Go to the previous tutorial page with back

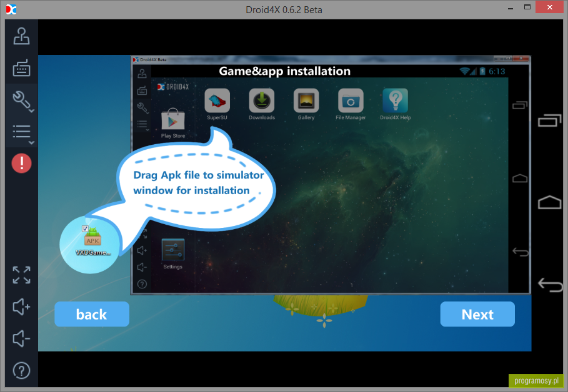(92, 314)
